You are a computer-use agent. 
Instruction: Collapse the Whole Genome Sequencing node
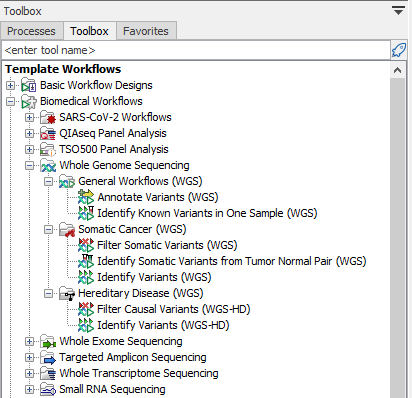point(29,165)
